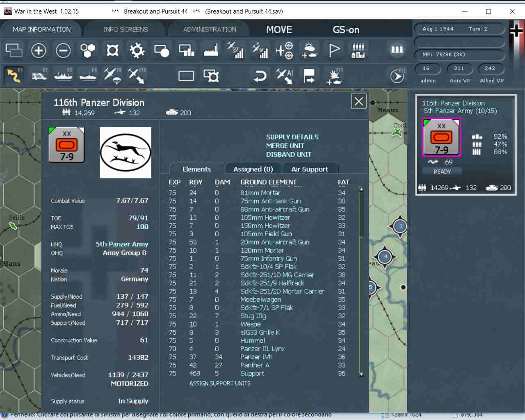The width and height of the screenshot is (525, 420).
Task: Toggle the hex grid icon
Action: (88, 50)
